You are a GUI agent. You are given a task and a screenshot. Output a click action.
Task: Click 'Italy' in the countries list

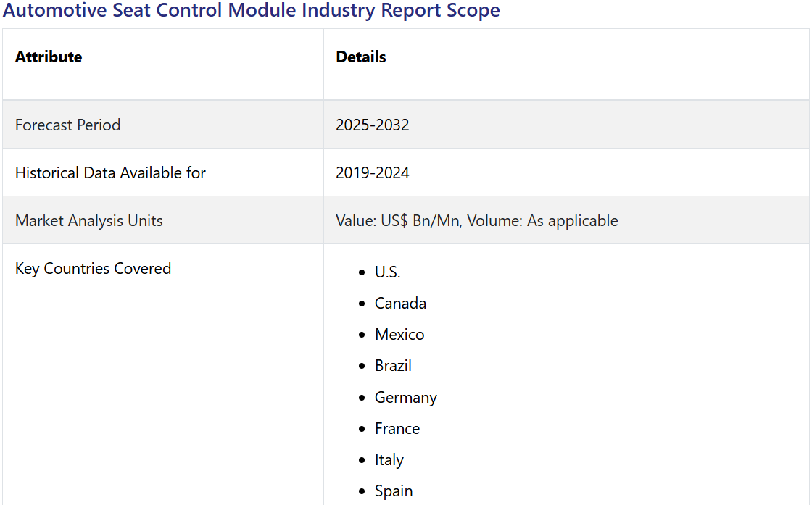pyautogui.click(x=389, y=460)
